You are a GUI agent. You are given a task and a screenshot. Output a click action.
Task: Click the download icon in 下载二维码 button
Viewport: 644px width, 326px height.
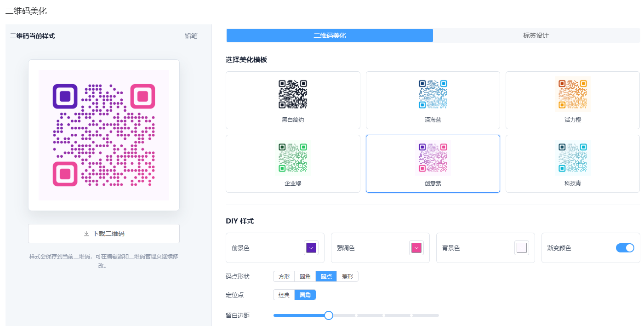click(86, 234)
